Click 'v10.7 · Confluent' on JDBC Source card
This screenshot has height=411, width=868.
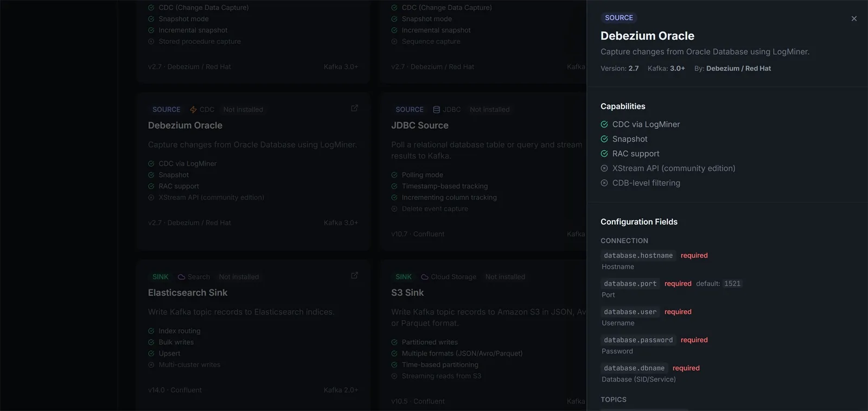[x=418, y=234]
